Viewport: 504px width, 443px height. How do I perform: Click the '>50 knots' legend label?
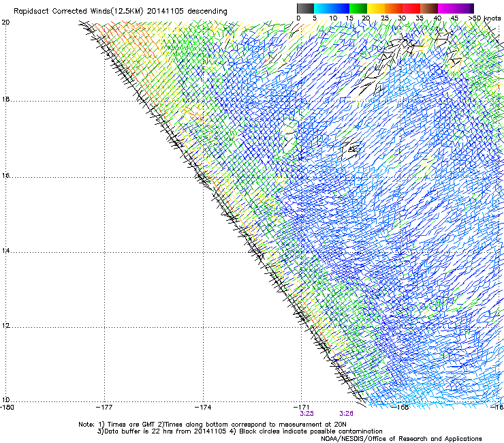coord(484,18)
